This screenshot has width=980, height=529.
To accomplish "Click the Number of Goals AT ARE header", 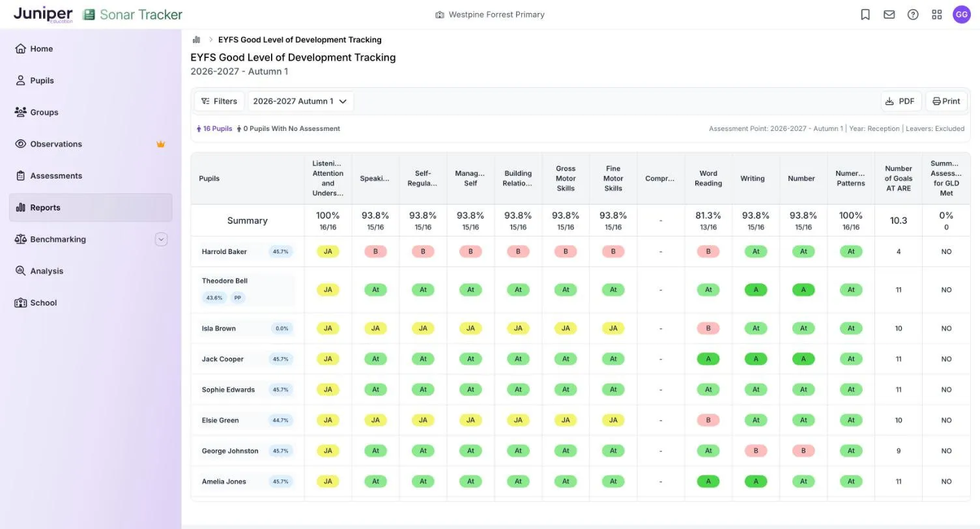I will [x=899, y=179].
